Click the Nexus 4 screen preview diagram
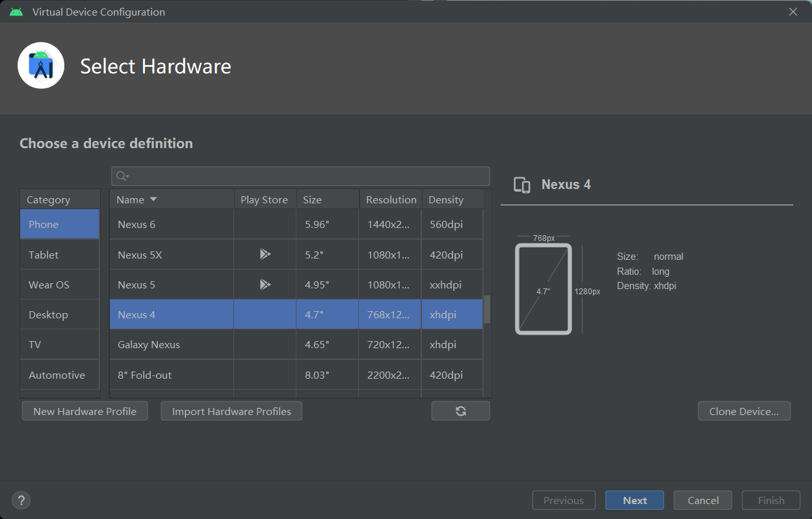 pyautogui.click(x=544, y=290)
